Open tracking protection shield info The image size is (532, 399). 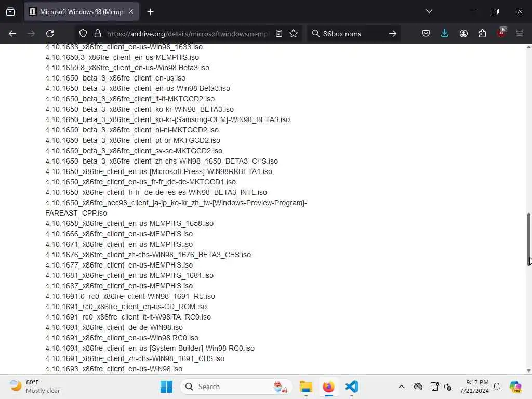pyautogui.click(x=83, y=34)
